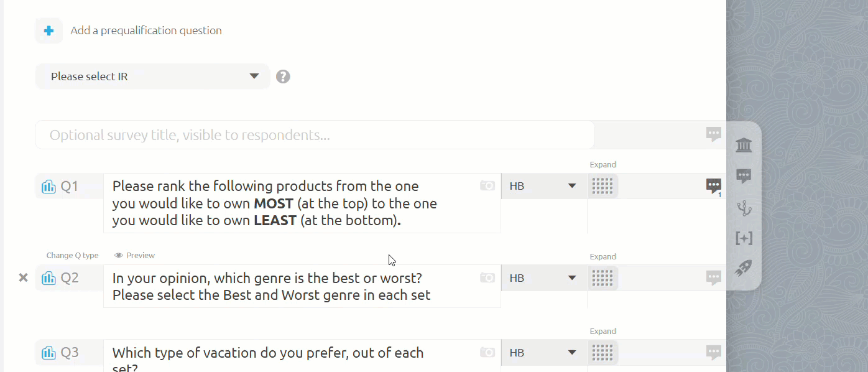
Task: Click the Q3 vacation question text
Action: tap(268, 356)
